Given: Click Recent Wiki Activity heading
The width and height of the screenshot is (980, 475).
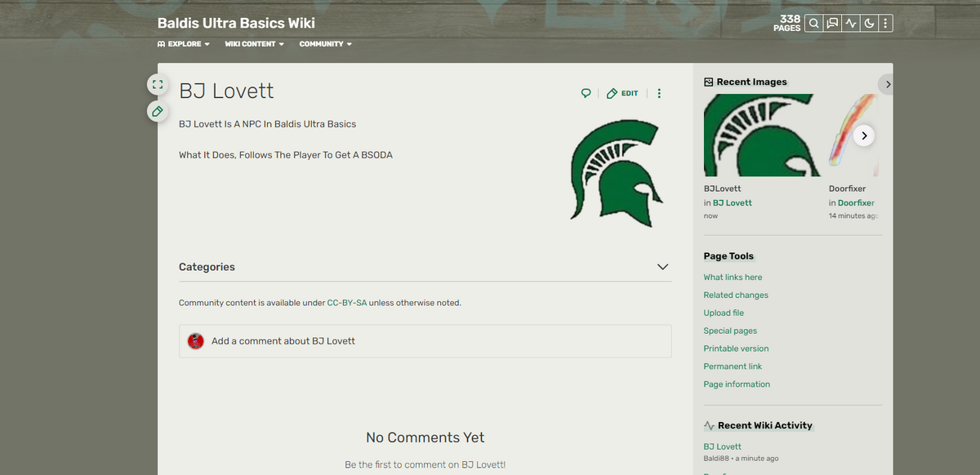Looking at the screenshot, I should [x=765, y=425].
